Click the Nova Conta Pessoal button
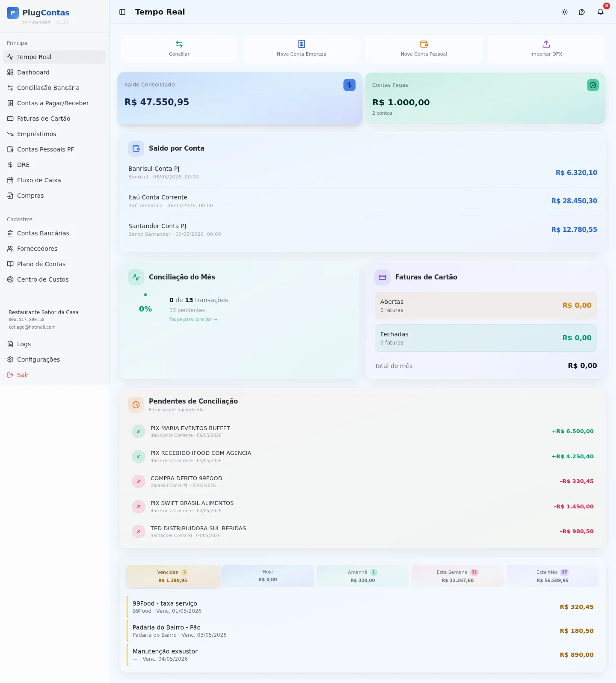This screenshot has height=683, width=616. [x=424, y=49]
